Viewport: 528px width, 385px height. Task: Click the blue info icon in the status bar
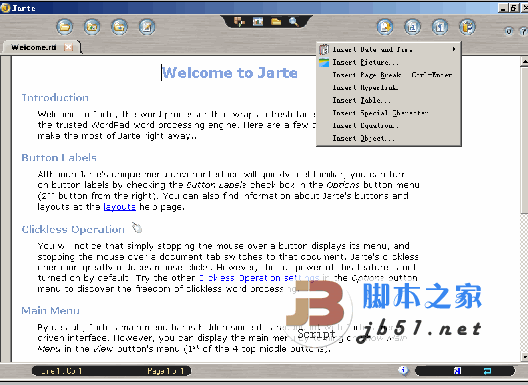click(403, 371)
